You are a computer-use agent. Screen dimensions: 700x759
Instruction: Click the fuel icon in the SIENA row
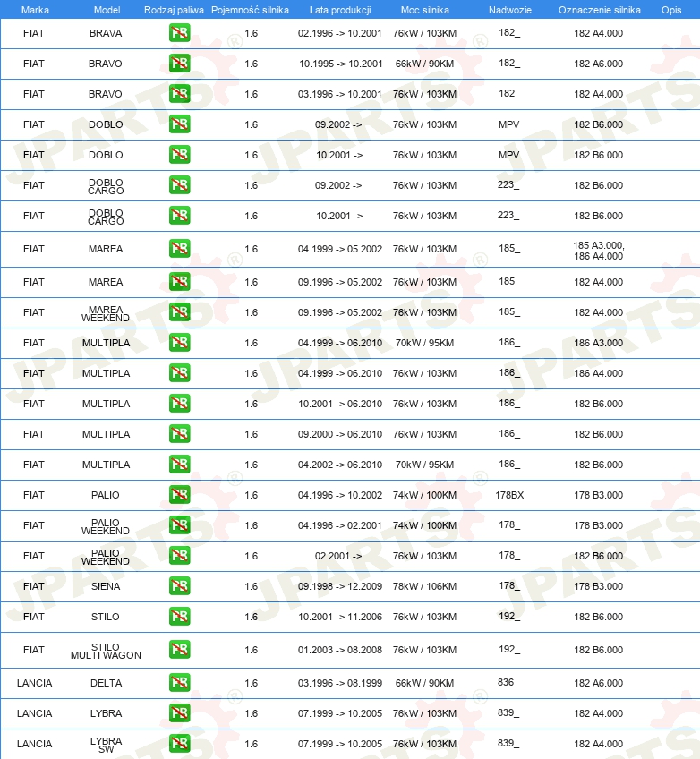[x=180, y=586]
